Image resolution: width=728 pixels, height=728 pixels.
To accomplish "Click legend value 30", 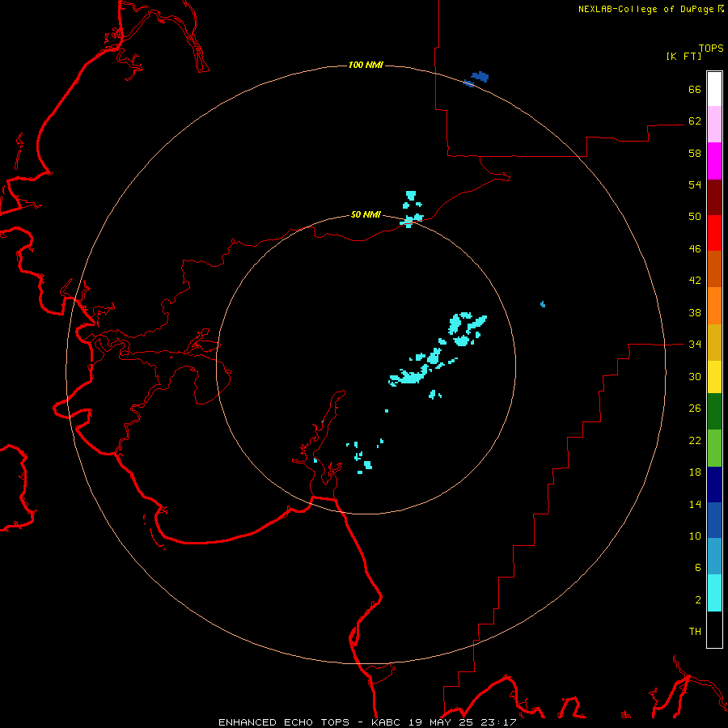I will click(695, 376).
